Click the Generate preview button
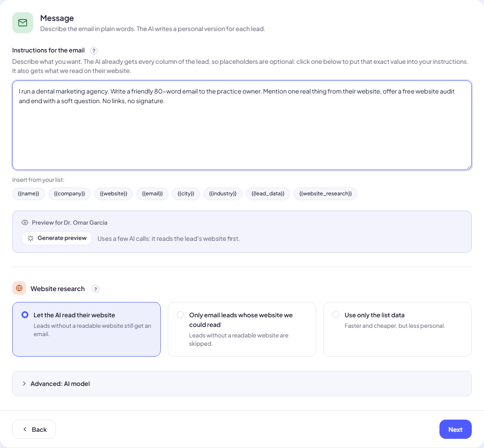484x448 pixels. point(57,238)
